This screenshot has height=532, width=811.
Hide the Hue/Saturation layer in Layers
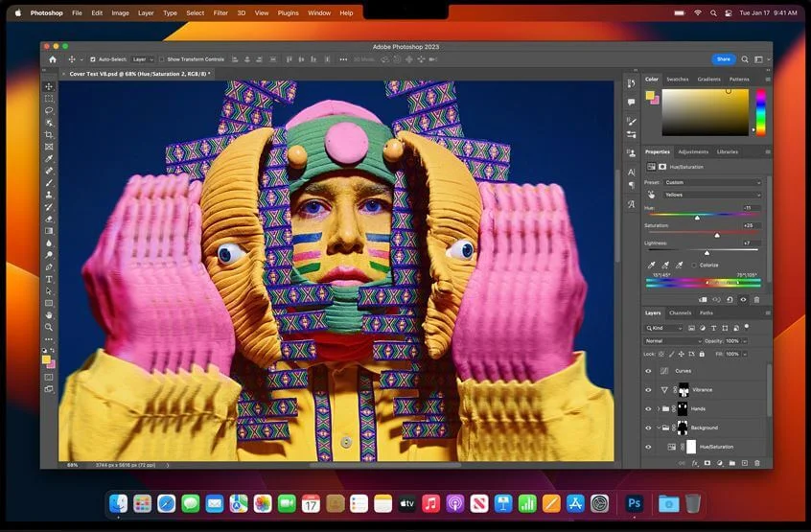tap(648, 448)
